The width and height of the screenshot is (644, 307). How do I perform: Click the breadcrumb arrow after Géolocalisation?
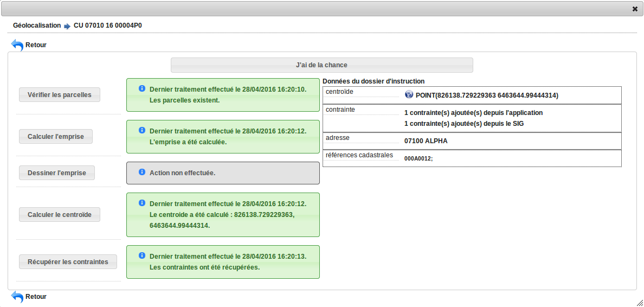pos(67,25)
